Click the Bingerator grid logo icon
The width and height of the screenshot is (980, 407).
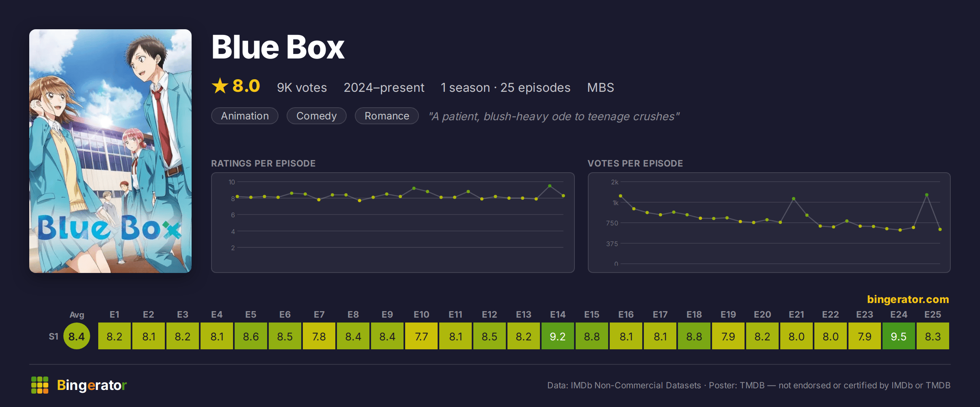40,385
